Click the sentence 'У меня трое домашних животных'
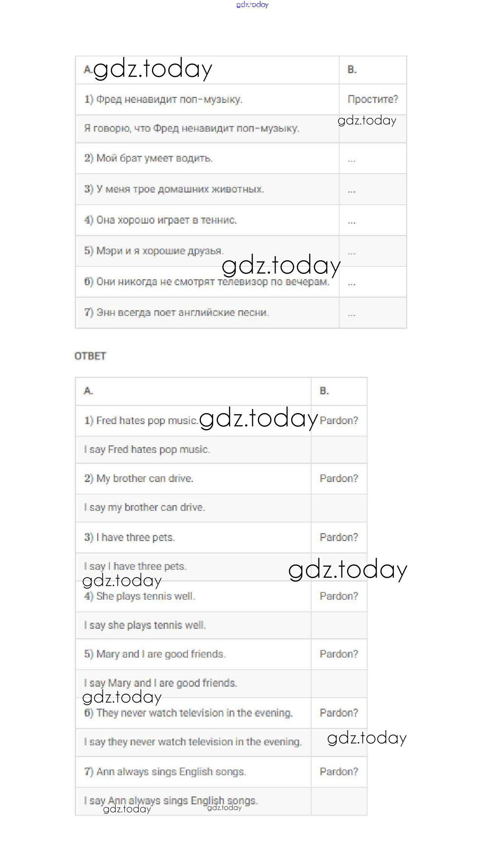 point(174,189)
